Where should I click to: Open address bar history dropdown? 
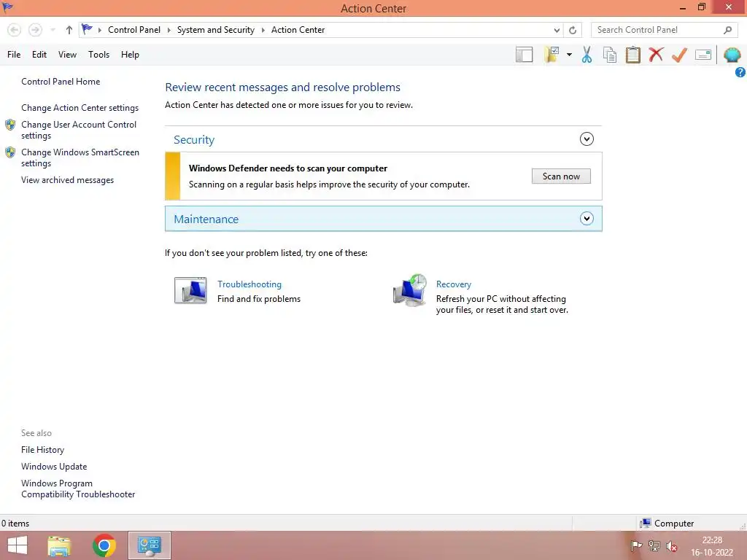(557, 30)
